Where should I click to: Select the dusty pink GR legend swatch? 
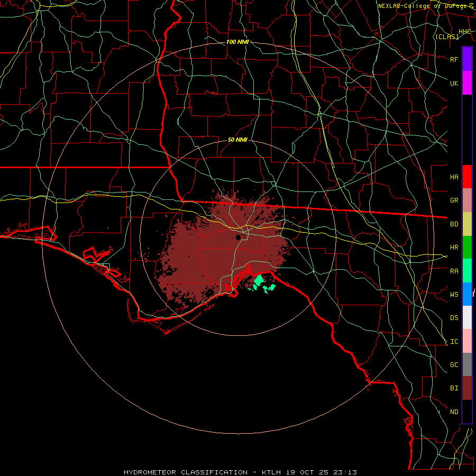[x=467, y=200]
